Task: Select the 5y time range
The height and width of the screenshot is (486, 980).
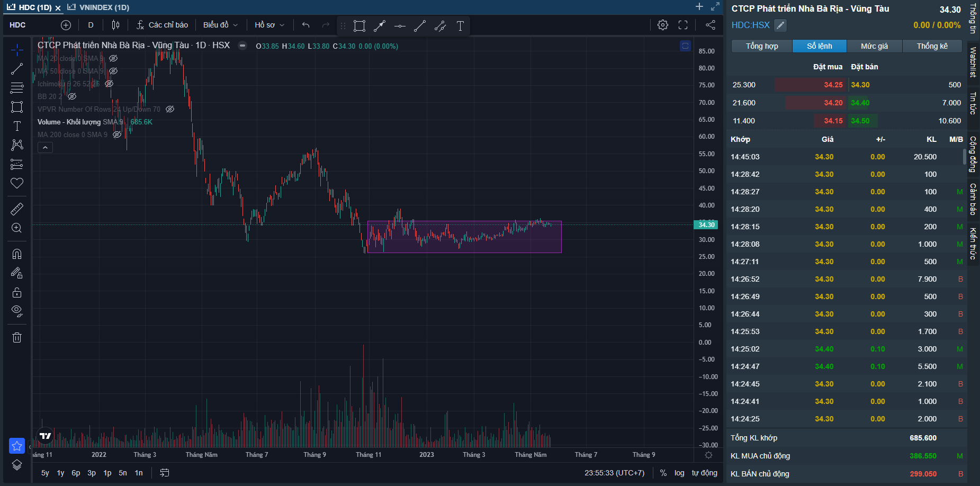Action: (x=45, y=473)
